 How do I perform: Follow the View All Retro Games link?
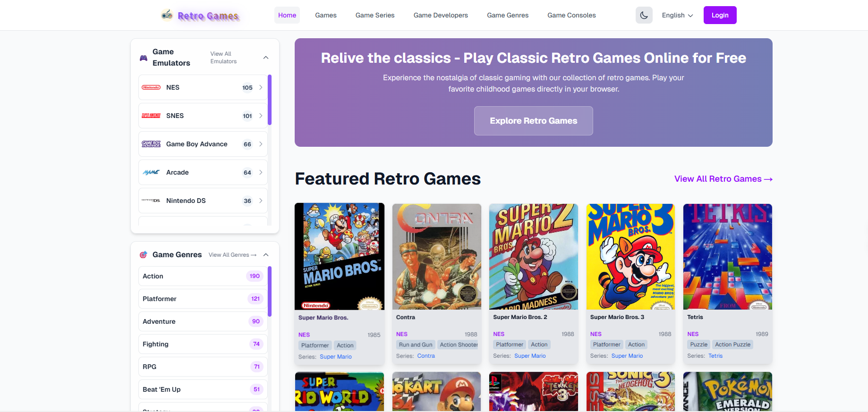click(723, 179)
